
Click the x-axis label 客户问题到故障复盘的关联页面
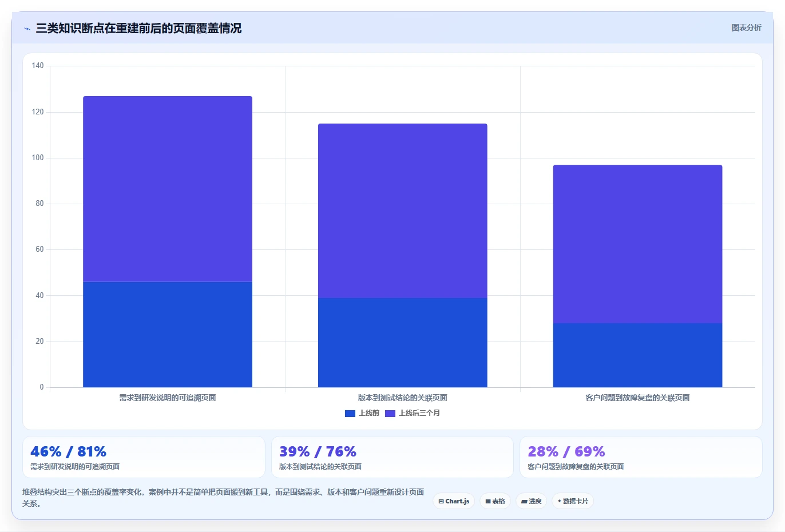point(637,398)
